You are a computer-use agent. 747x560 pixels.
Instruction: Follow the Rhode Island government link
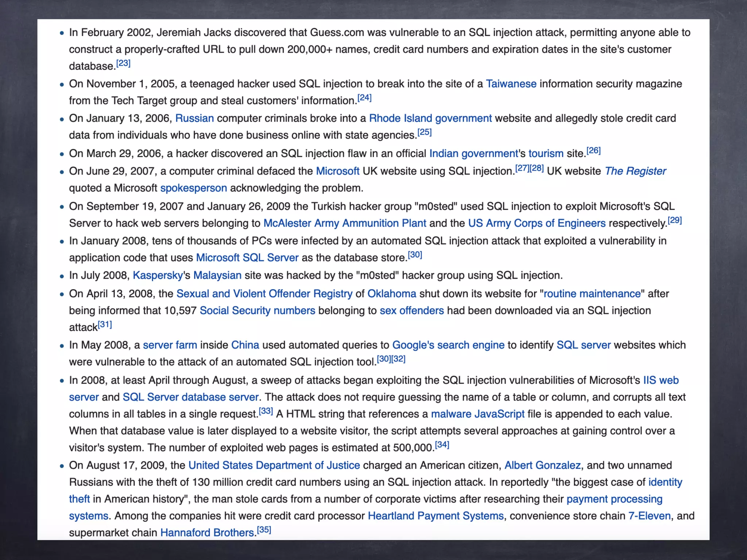pos(430,118)
